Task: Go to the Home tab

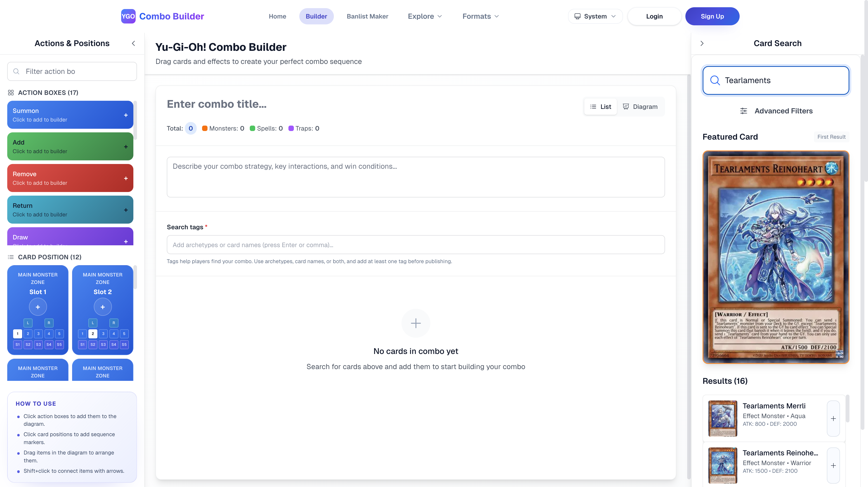Action: tap(277, 16)
